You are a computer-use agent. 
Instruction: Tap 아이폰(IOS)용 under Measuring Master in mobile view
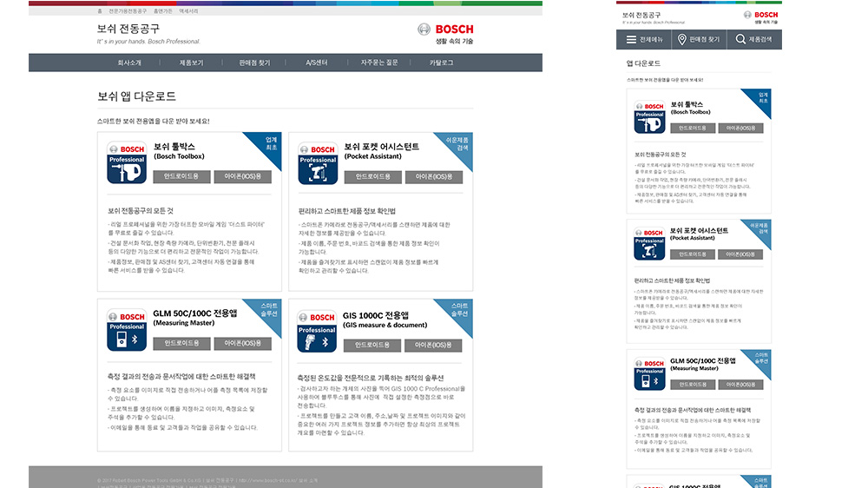pyautogui.click(x=740, y=385)
